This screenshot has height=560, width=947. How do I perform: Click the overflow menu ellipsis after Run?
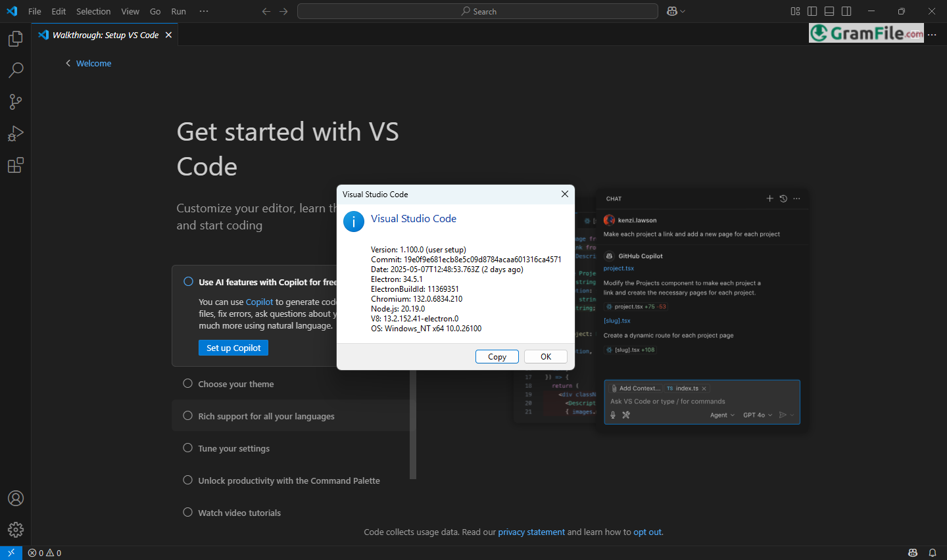(204, 11)
